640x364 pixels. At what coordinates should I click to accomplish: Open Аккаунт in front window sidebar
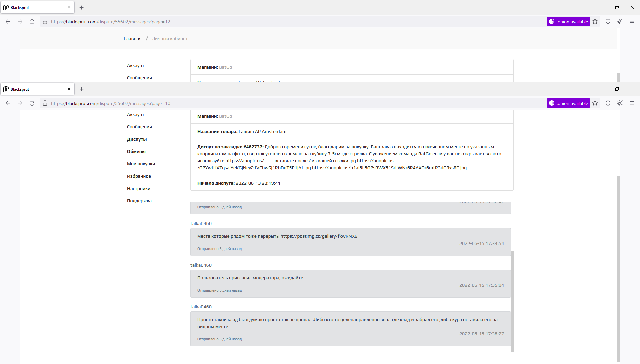pos(135,114)
